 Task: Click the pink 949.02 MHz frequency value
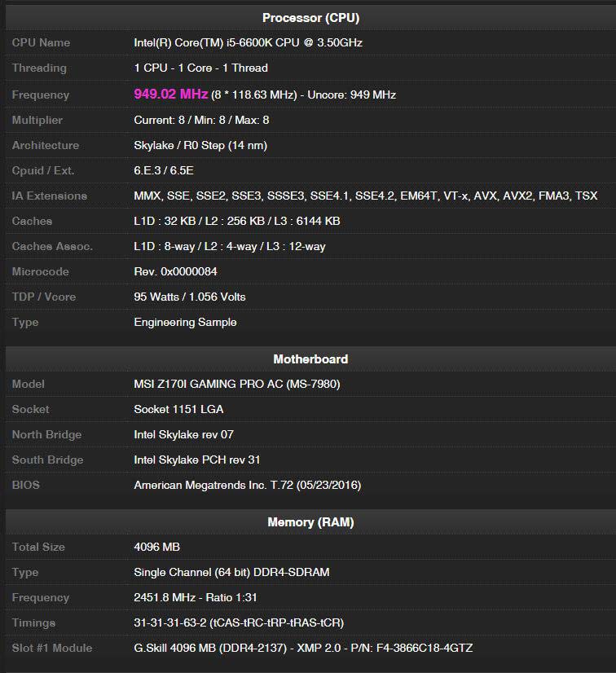[170, 95]
